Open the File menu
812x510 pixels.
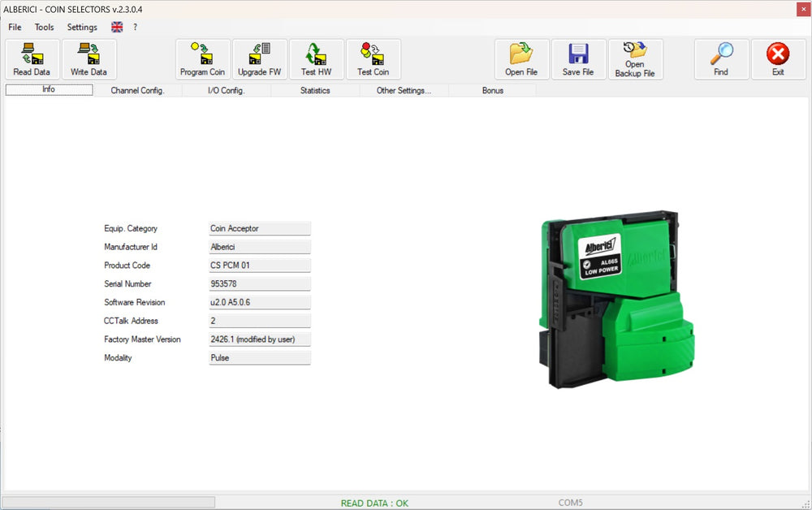[15, 27]
